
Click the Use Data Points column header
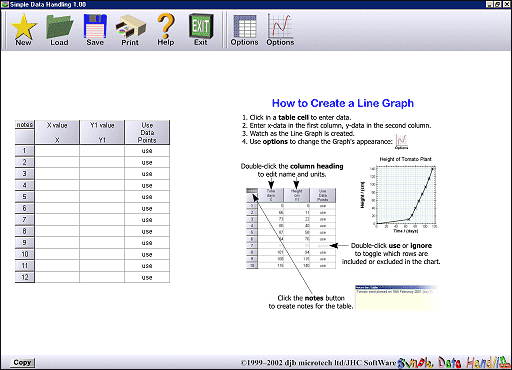point(147,132)
